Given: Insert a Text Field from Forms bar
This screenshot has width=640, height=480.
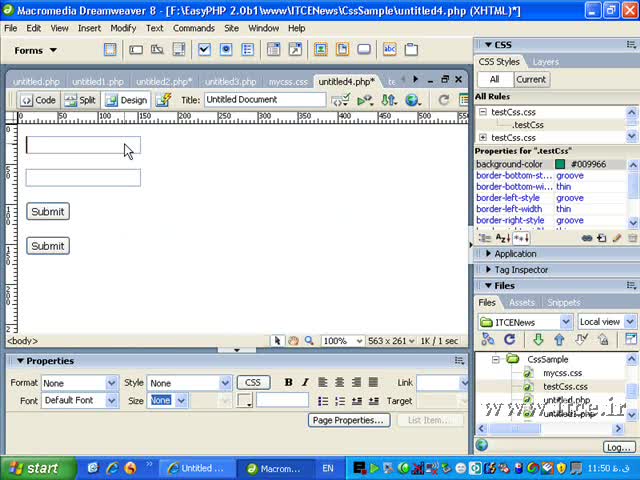Looking at the screenshot, I should pyautogui.click(x=136, y=50).
